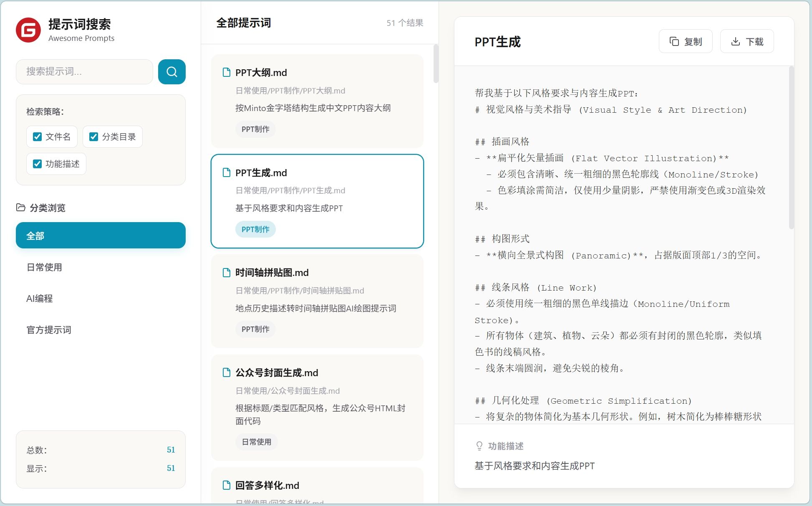Click the search magnifier button
The image size is (812, 506).
171,72
